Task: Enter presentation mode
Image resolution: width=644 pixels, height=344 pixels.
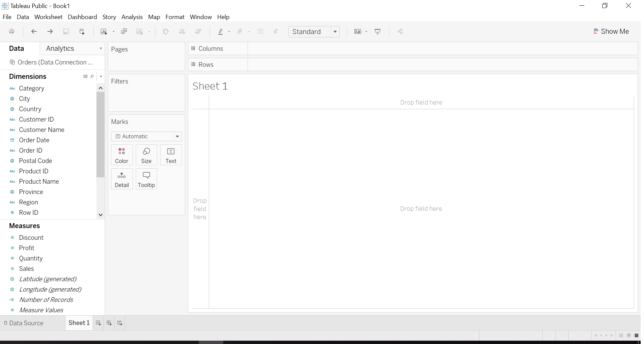Action: coord(377,31)
